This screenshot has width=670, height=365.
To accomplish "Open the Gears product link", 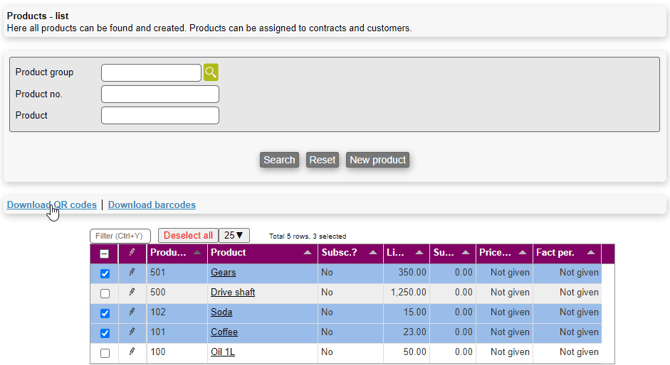I will click(x=223, y=272).
